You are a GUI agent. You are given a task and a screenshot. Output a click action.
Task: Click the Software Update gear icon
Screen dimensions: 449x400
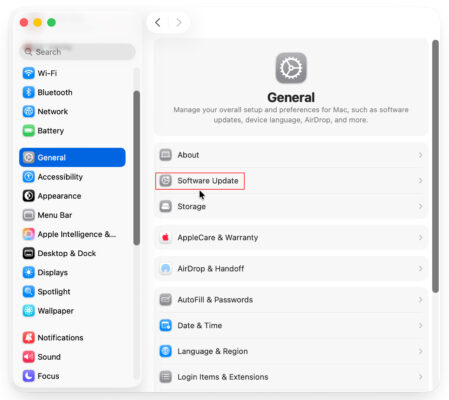point(166,181)
